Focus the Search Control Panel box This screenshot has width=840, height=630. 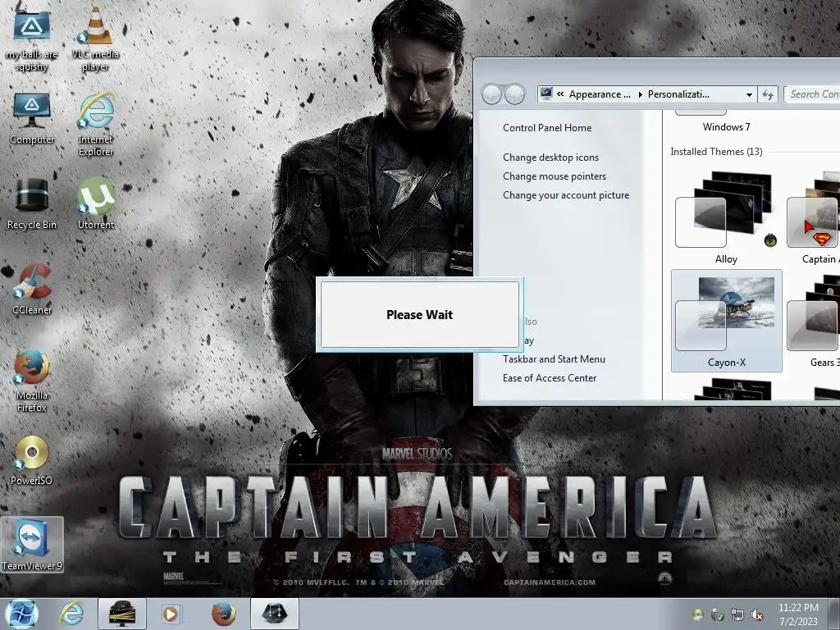tap(812, 94)
